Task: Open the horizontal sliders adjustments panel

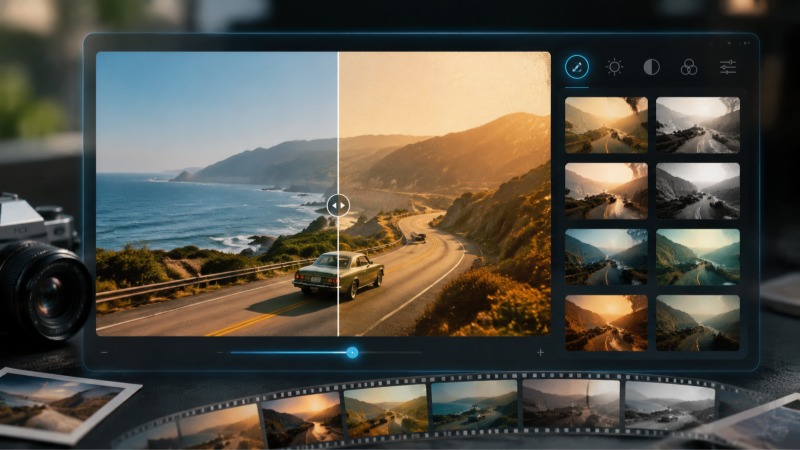Action: tap(728, 67)
